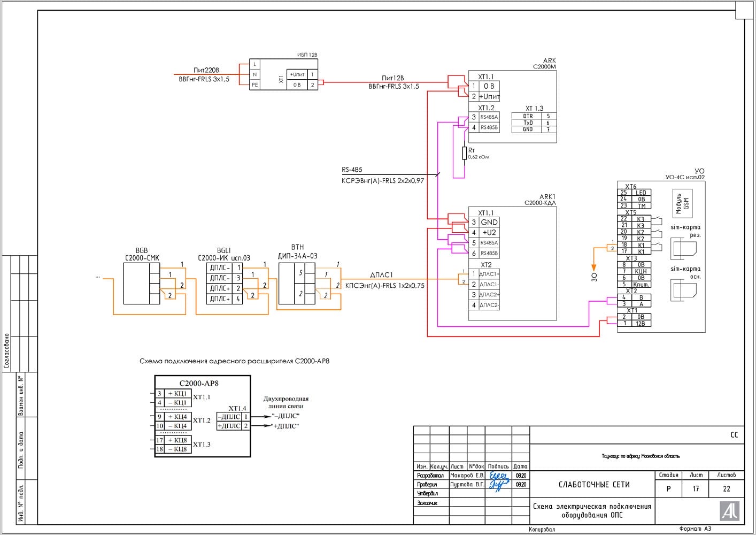Viewport: 756px width, 535px height.
Task: Click the main sim-card symbol
Action: tap(684, 291)
